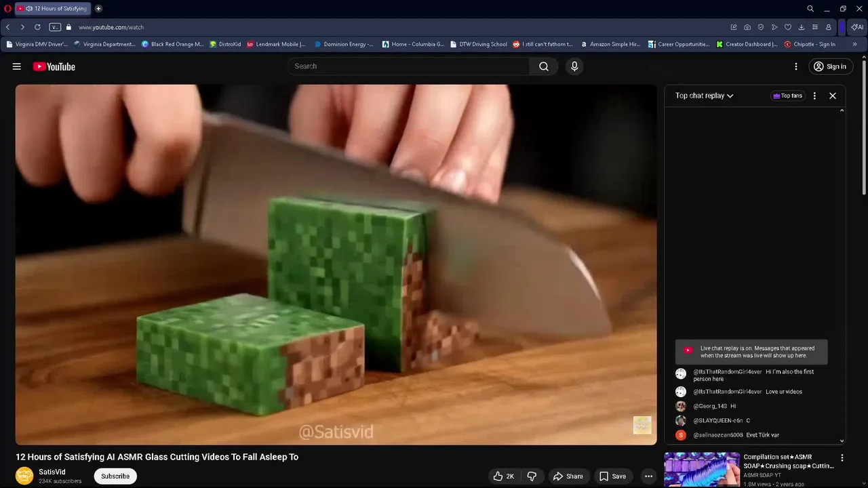Open the easy setup sliders icon
Viewport: 868px width, 488px height.
point(815,27)
